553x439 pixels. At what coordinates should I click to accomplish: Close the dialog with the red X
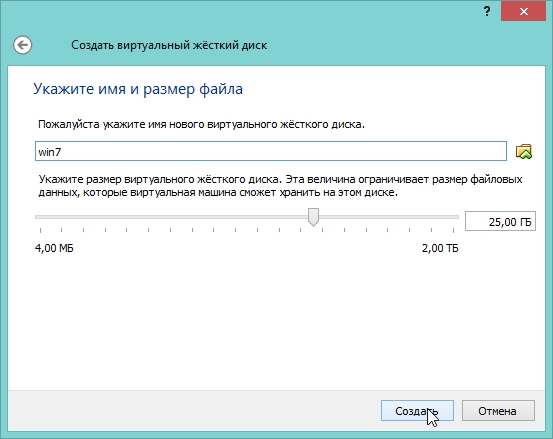coord(524,12)
